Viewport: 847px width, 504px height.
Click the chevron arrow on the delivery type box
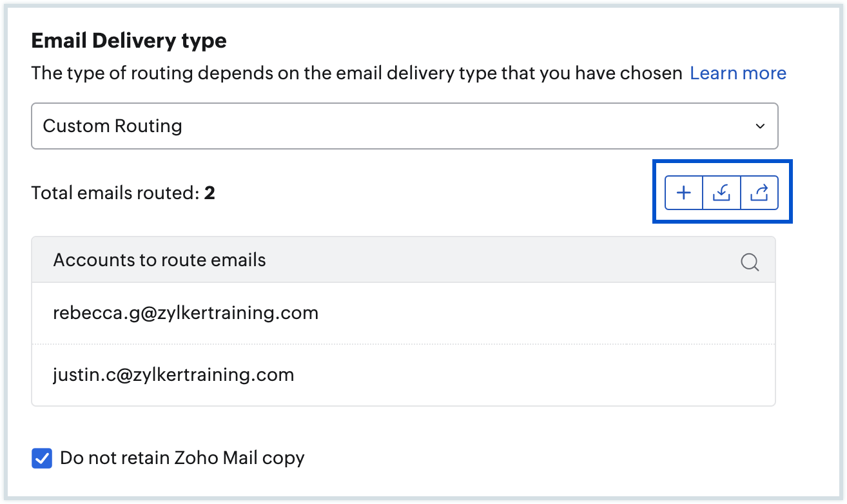pyautogui.click(x=760, y=126)
